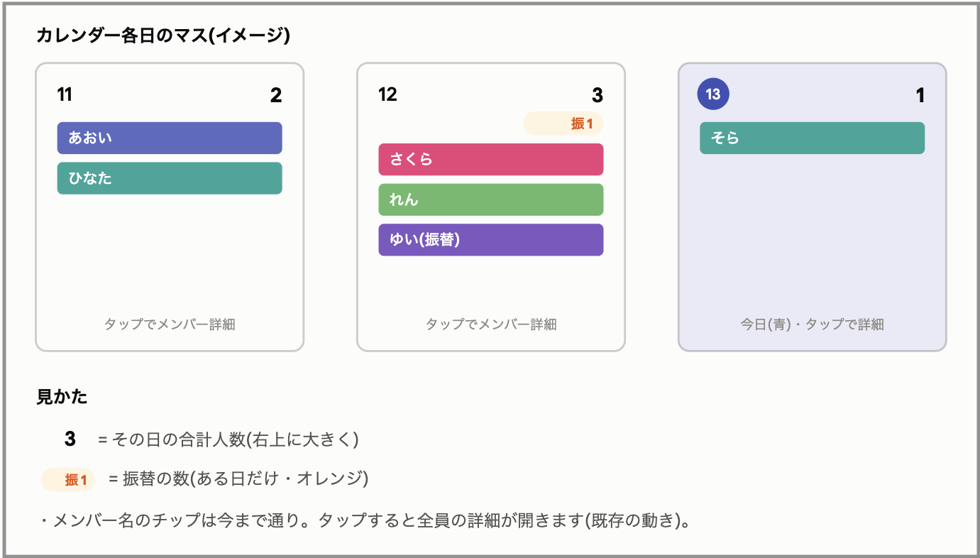Click the large 3 in the legend
Viewport: 980px width, 558px height.
pos(70,439)
